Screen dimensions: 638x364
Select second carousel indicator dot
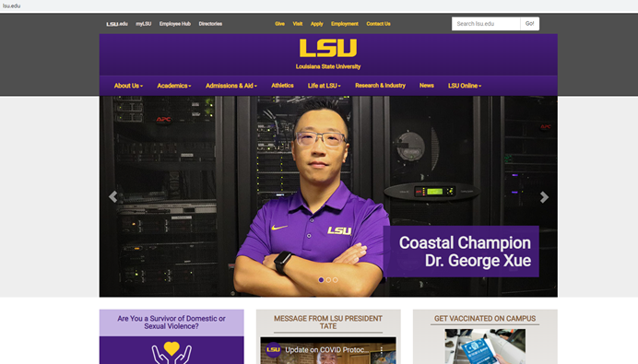328,280
